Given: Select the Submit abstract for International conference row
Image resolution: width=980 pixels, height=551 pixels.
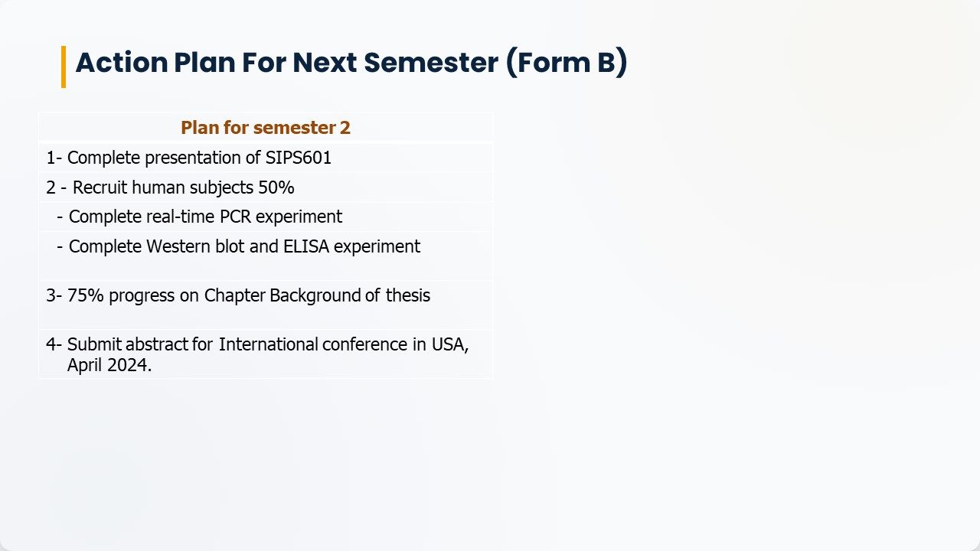Looking at the screenshot, I should point(266,354).
